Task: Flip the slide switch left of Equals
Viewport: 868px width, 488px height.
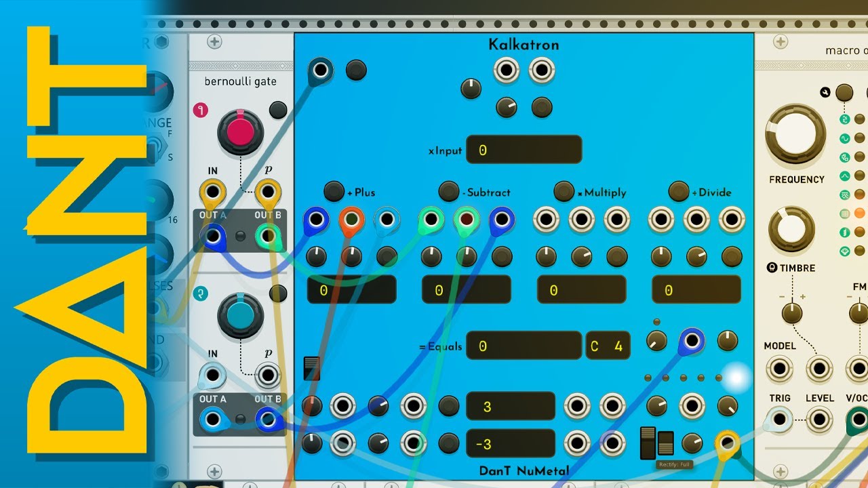Action: [311, 368]
